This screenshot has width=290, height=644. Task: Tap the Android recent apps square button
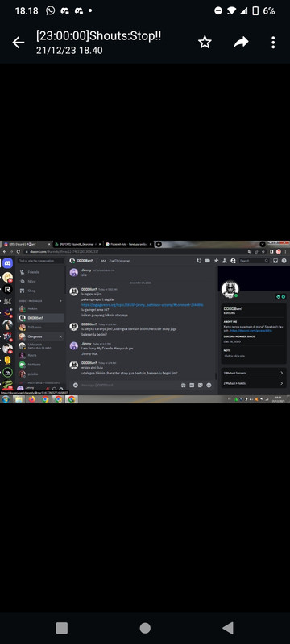61,628
